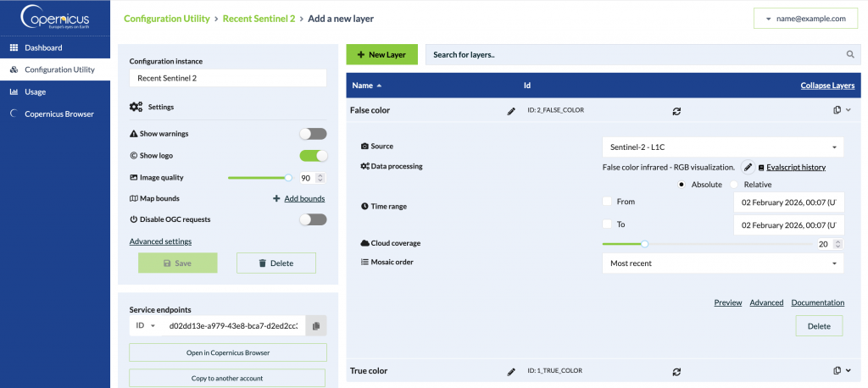Open the Mosaic order dropdown

coord(722,263)
